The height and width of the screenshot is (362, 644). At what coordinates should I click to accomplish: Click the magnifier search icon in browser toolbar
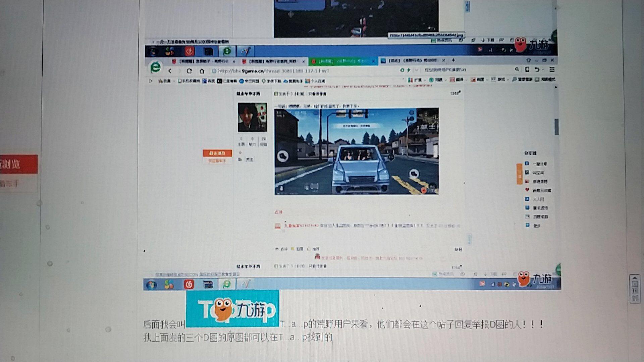(517, 69)
